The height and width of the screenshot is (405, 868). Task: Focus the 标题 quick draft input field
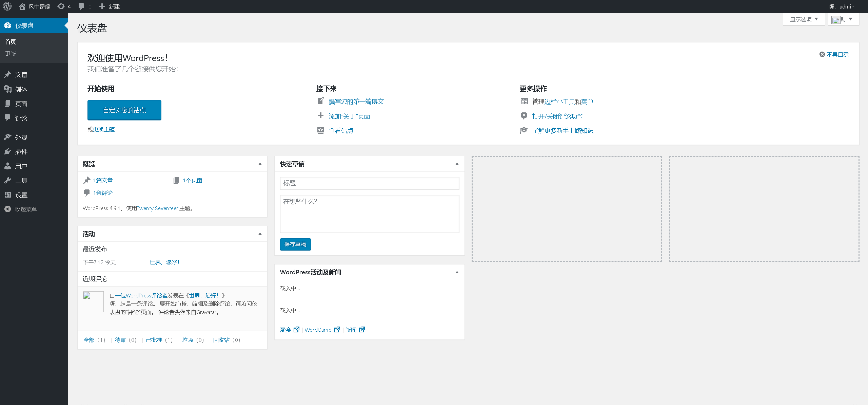click(x=370, y=183)
